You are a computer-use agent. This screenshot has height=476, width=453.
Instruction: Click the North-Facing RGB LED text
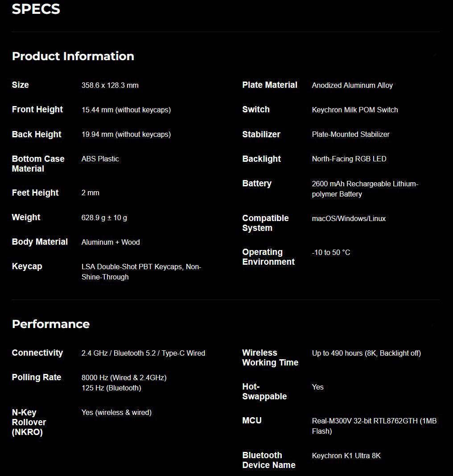coord(349,159)
